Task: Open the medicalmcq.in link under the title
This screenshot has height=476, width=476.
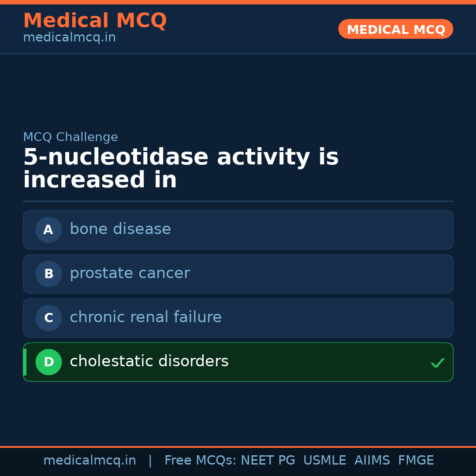Action: point(69,38)
